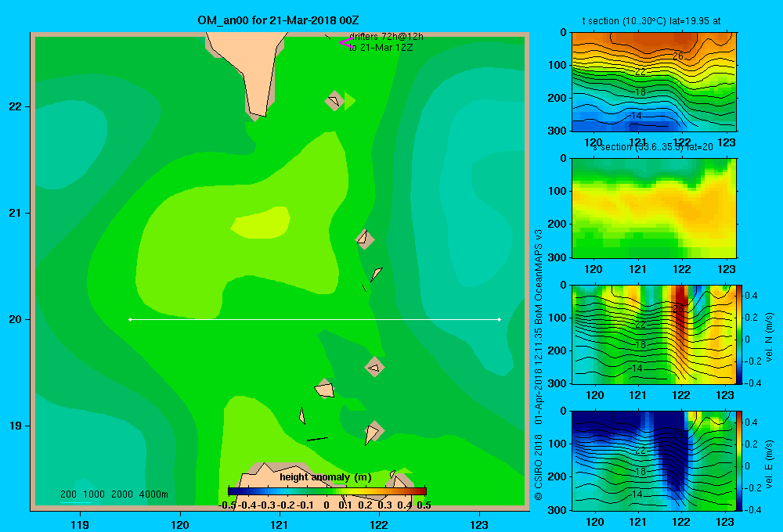The height and width of the screenshot is (532, 783).
Task: Click longitude label 120 on the map axis
Action: tap(180, 524)
